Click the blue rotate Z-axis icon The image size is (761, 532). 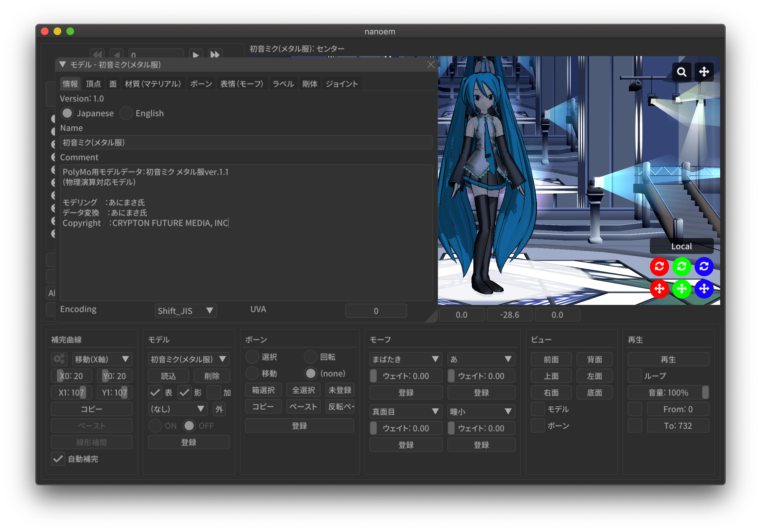(704, 266)
